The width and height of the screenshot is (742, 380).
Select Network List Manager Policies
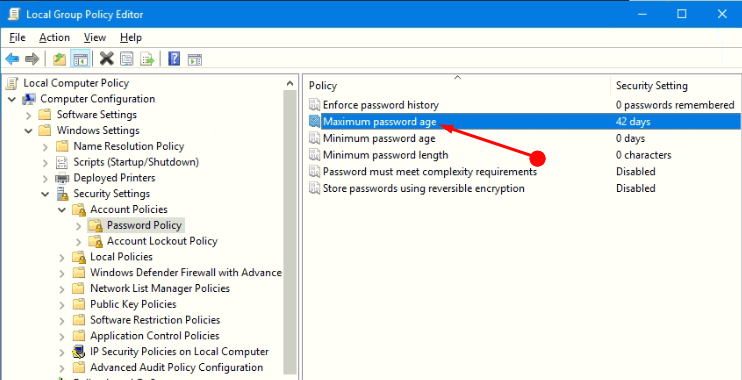(160, 288)
